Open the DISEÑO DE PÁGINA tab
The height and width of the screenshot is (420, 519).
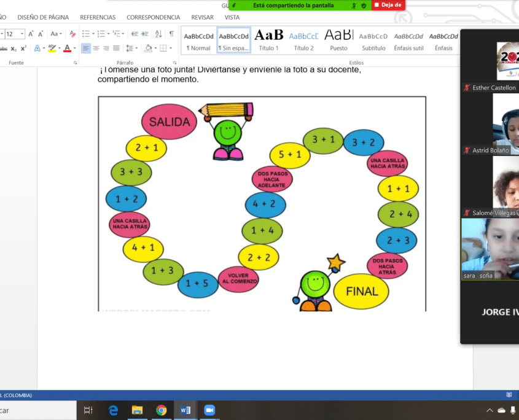[43, 17]
